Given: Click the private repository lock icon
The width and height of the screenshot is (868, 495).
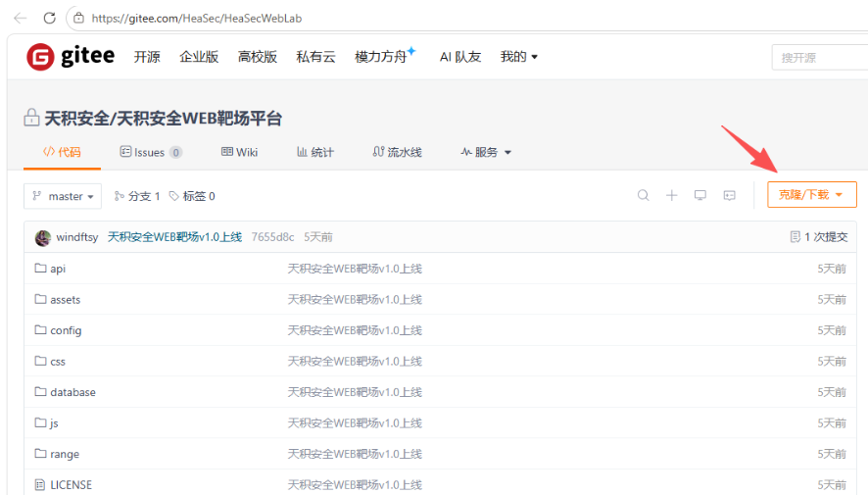Looking at the screenshot, I should click(x=31, y=118).
